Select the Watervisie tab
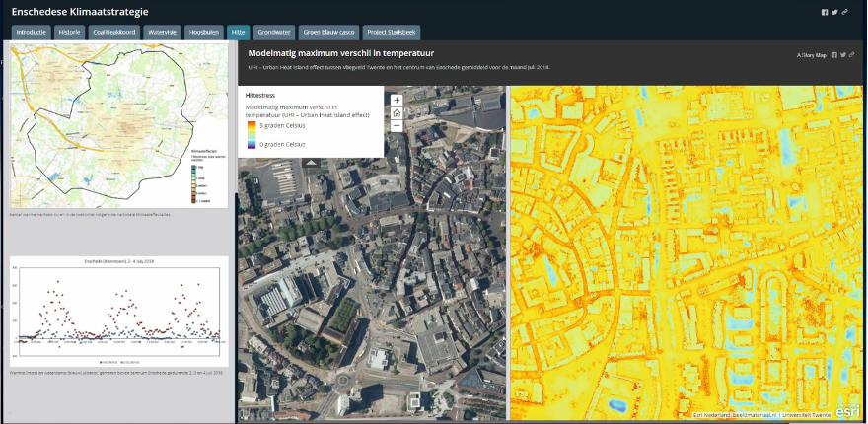The width and height of the screenshot is (868, 424). click(x=162, y=32)
